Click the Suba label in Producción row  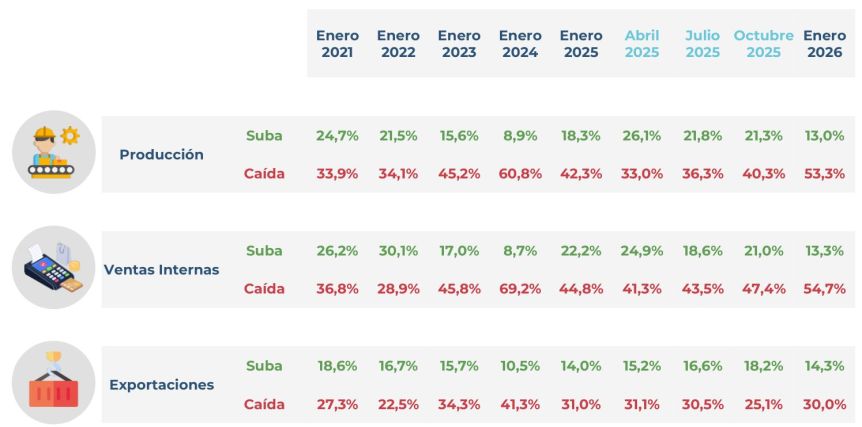pos(264,136)
